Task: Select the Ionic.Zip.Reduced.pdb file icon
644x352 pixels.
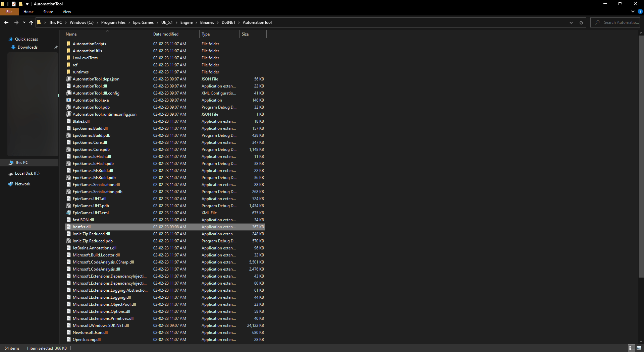Action: [x=69, y=241]
